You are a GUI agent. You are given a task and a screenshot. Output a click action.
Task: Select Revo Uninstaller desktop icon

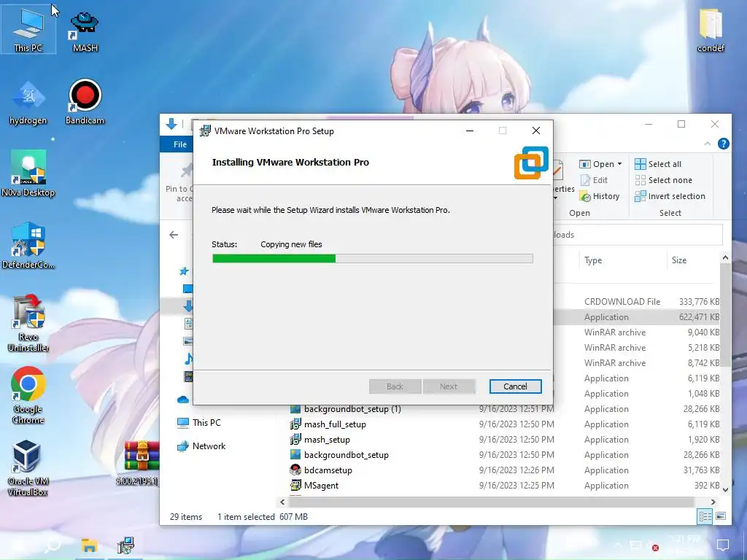pos(28,323)
